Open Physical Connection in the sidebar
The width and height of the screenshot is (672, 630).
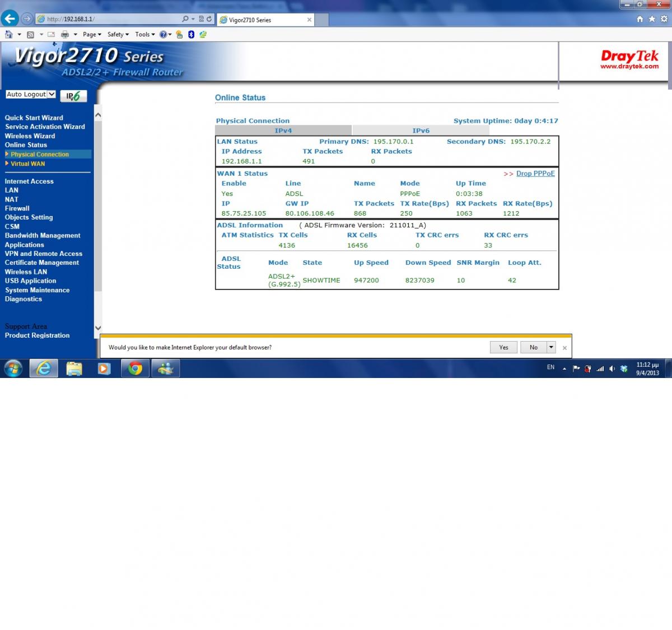tap(39, 154)
